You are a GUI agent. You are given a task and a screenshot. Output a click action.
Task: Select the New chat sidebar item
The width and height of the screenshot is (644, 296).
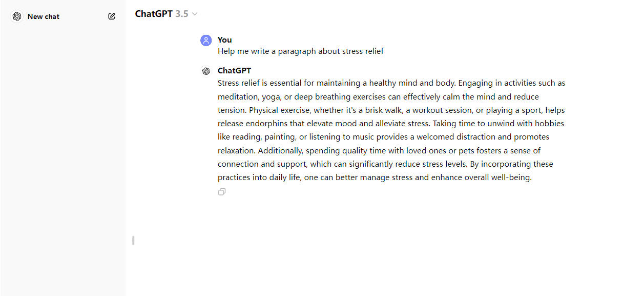[44, 16]
